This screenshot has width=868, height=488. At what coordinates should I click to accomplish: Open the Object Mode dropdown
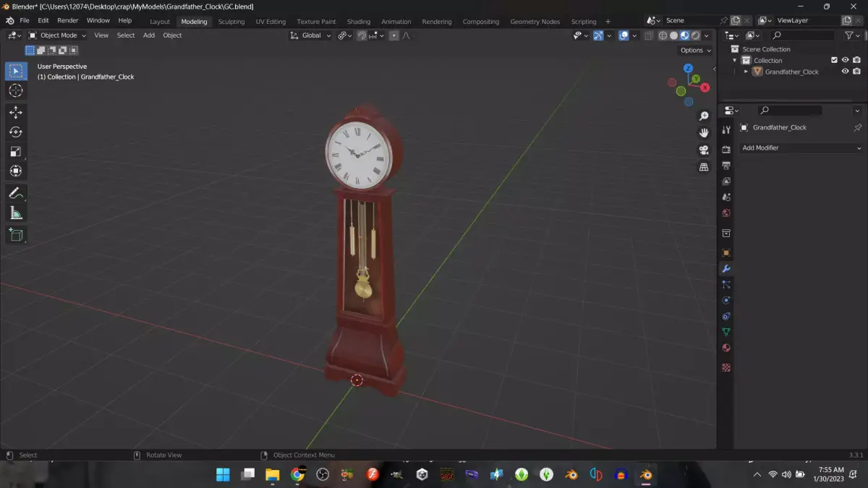[x=57, y=35]
